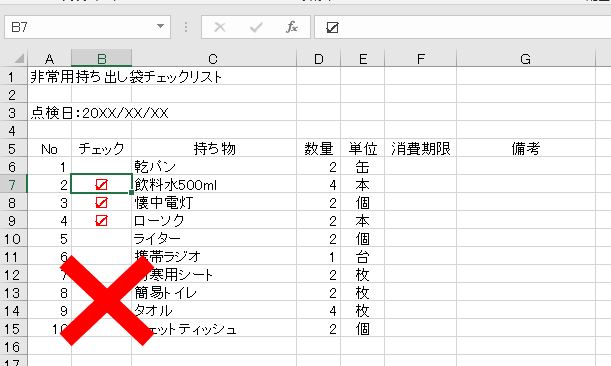Screen dimensions: 611x366
Task: Click the empty check cell beside 乾パン
Action: (101, 167)
